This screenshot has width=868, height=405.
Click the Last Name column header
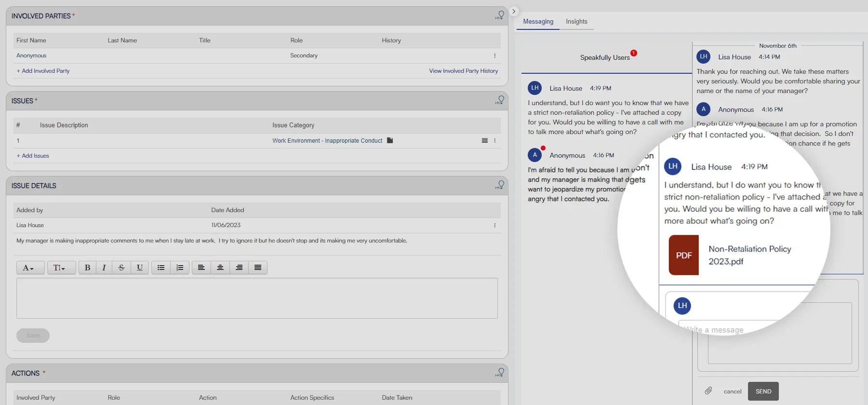122,40
